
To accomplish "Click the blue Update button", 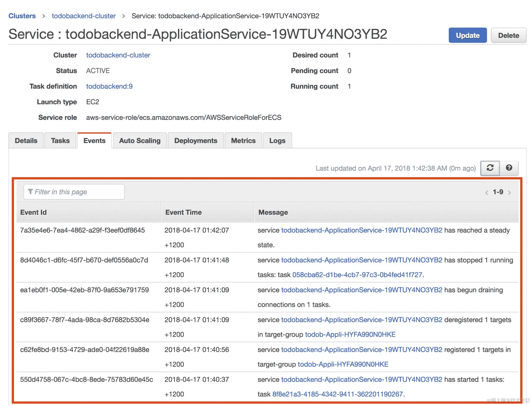I will pos(467,36).
